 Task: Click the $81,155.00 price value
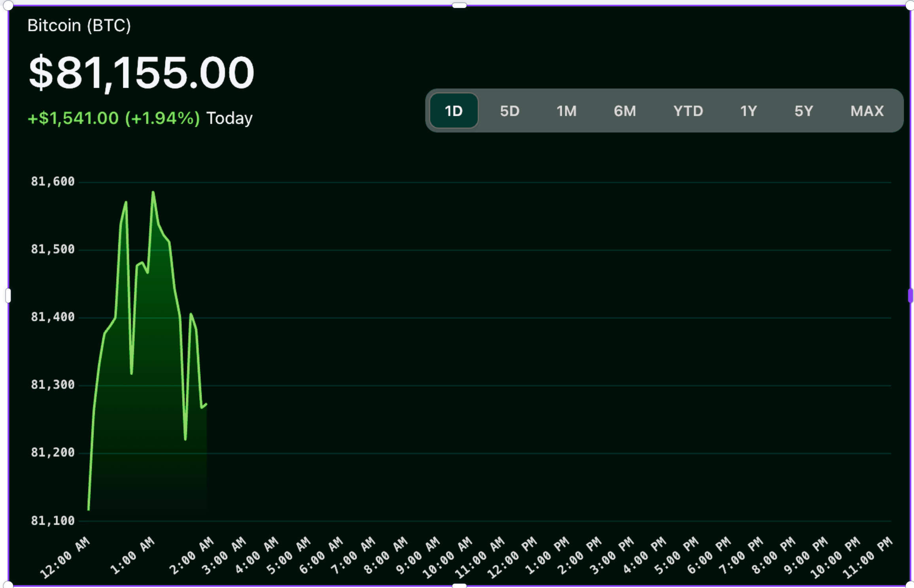[x=142, y=73]
